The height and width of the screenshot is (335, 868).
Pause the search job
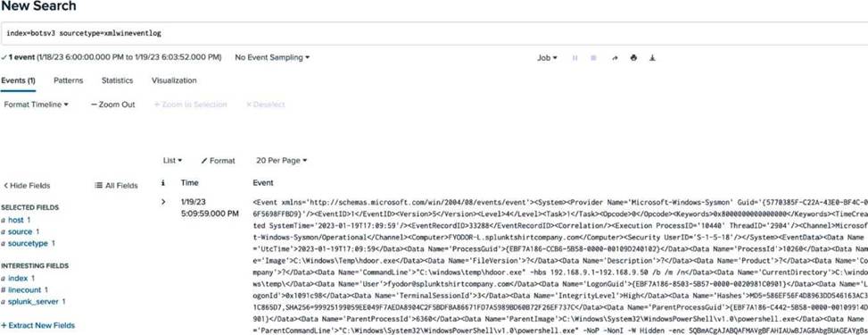point(575,58)
